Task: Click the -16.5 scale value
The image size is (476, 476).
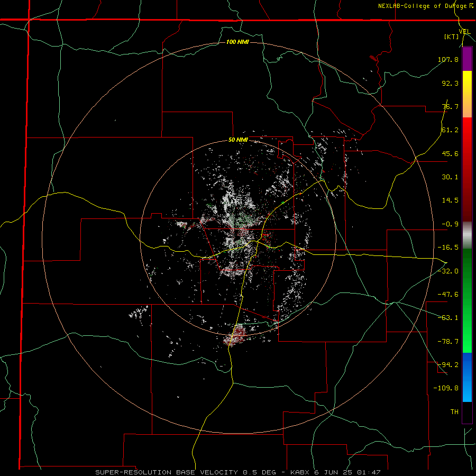Action: tap(448, 248)
